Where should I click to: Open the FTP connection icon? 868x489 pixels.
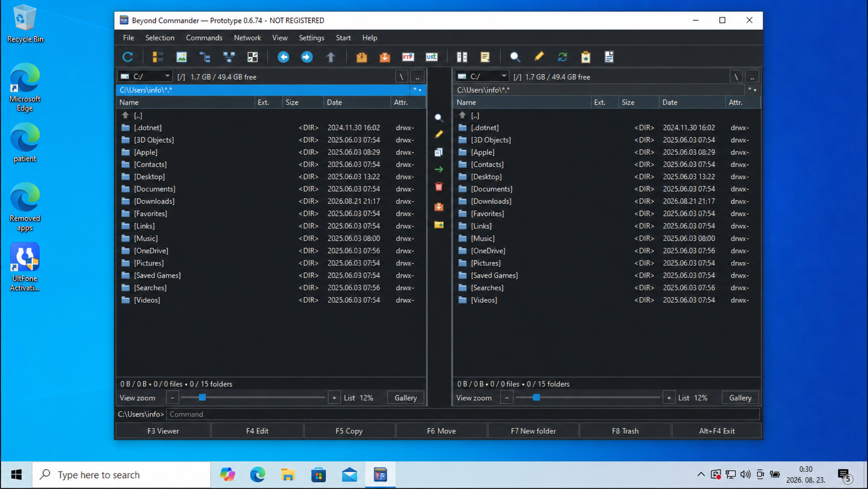[408, 57]
